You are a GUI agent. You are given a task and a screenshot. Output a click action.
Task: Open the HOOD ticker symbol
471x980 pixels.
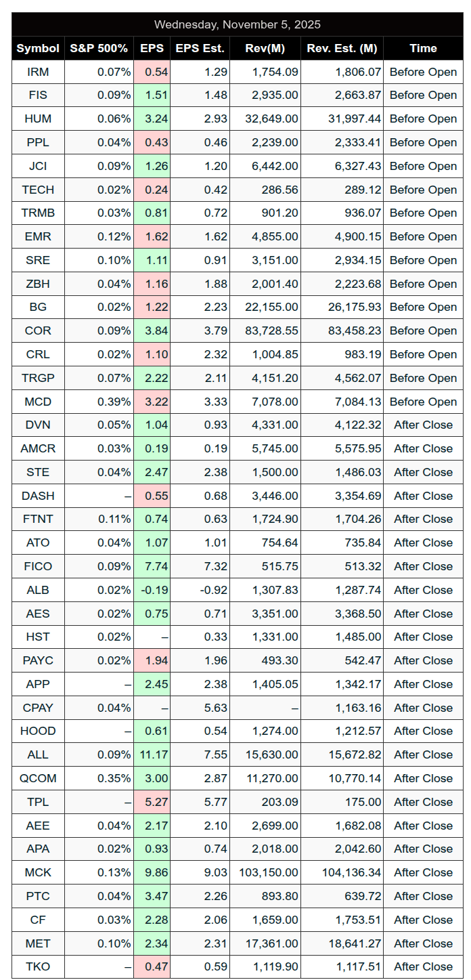click(38, 731)
